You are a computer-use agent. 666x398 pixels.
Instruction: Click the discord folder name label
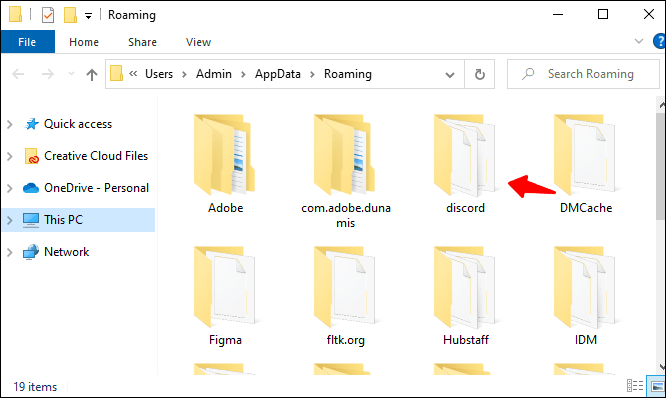(465, 208)
